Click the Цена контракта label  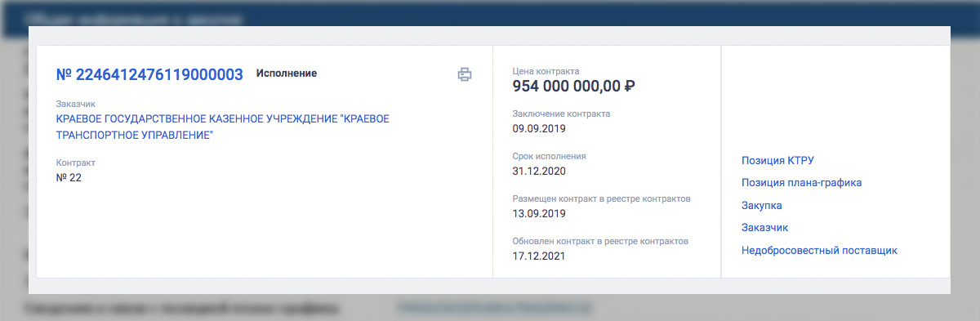(546, 71)
